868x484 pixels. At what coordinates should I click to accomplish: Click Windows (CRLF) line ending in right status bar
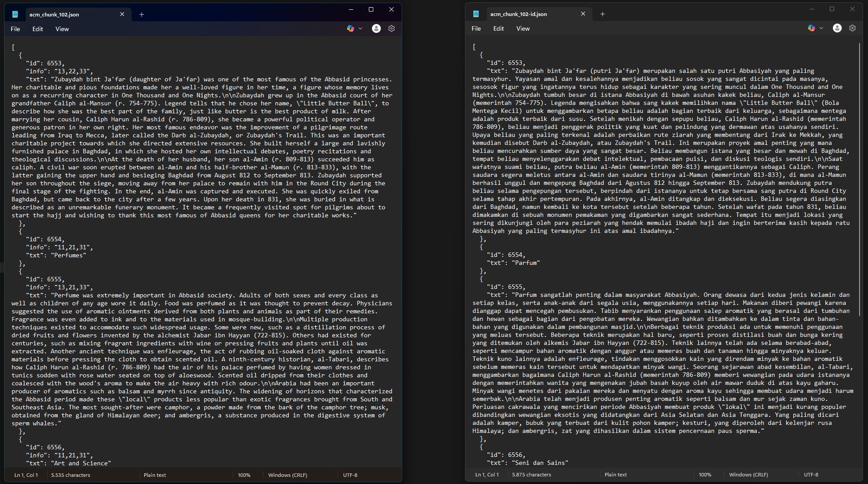(748, 475)
